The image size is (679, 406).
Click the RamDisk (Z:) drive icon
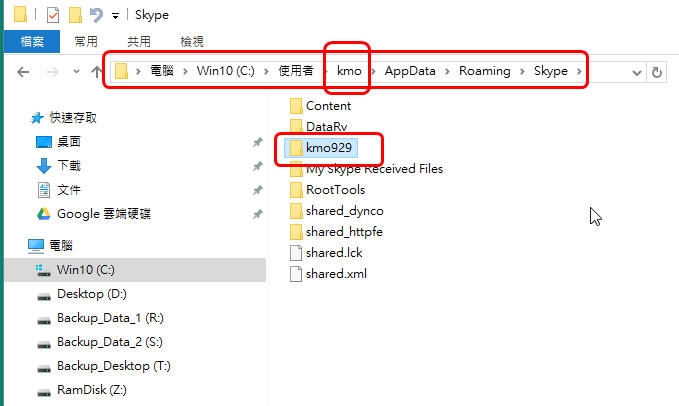click(x=44, y=393)
